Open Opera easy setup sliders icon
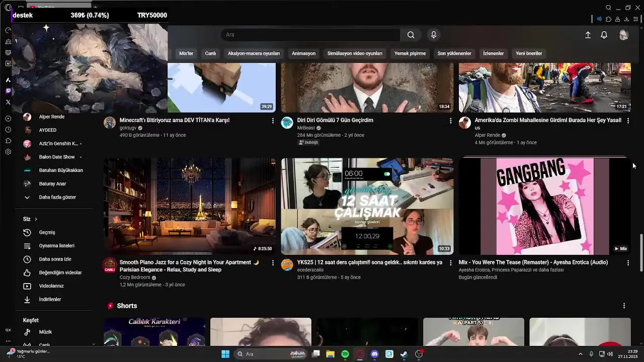Image resolution: width=644 pixels, height=362 pixels. (x=636, y=19)
